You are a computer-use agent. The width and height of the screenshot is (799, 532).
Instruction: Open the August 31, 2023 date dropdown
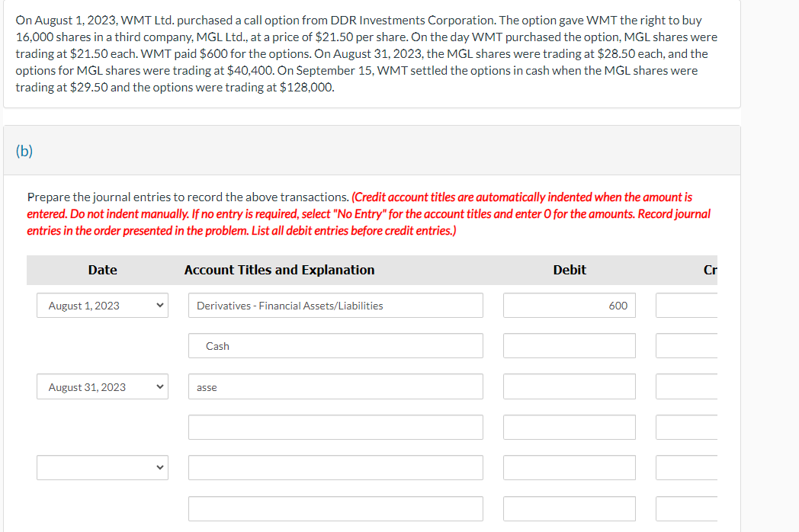coord(102,386)
